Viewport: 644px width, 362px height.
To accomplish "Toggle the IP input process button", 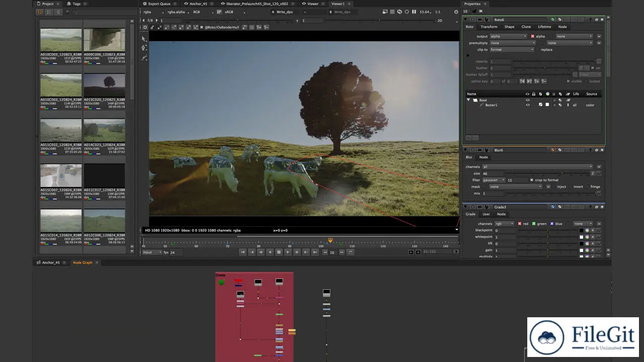I will (219, 12).
